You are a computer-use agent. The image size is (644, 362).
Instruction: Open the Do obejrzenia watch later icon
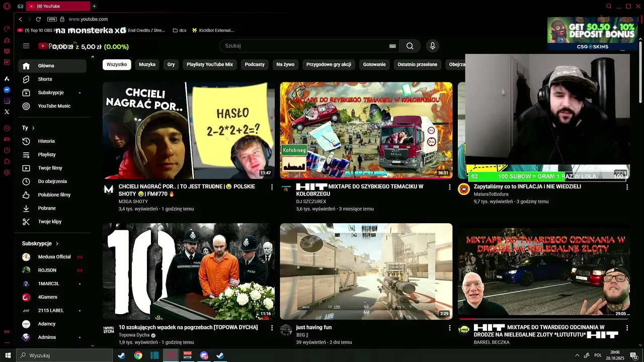[x=26, y=182]
